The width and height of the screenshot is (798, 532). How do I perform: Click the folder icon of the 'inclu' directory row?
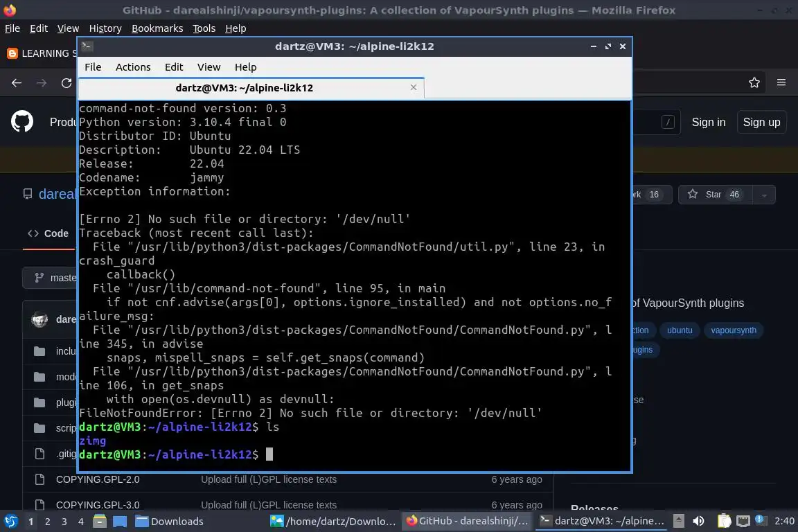click(x=39, y=351)
